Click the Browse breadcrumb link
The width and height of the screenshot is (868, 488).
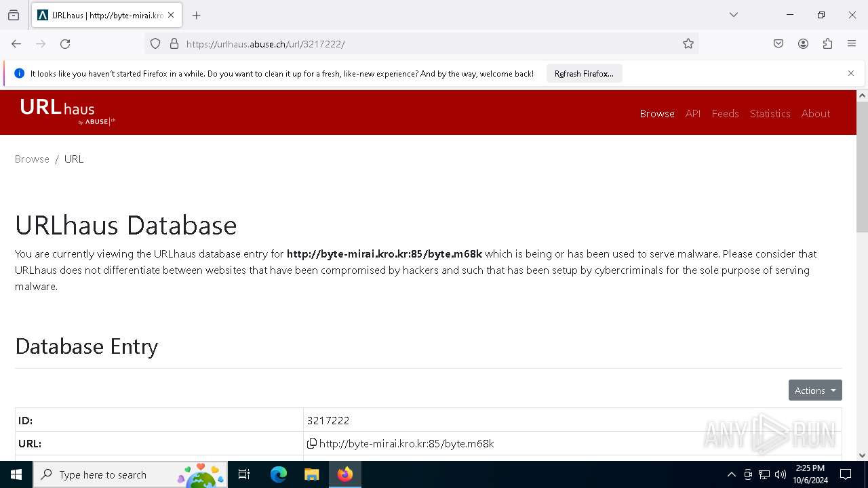click(x=32, y=159)
